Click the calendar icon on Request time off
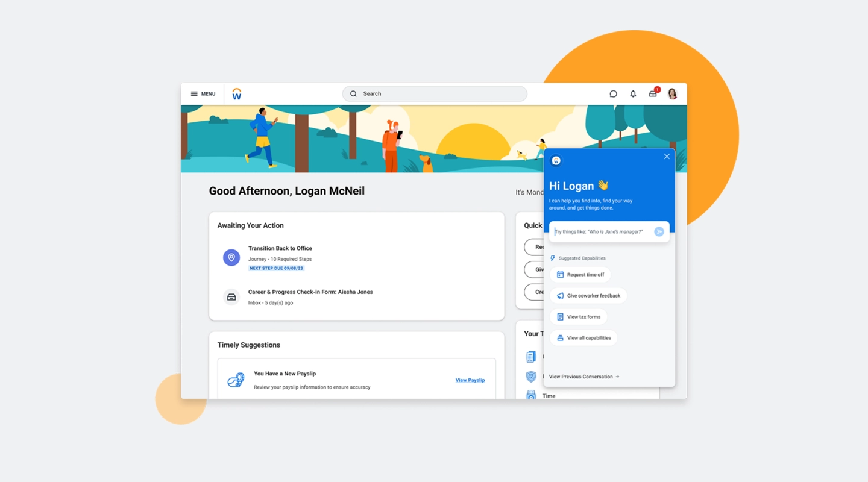 click(x=560, y=275)
